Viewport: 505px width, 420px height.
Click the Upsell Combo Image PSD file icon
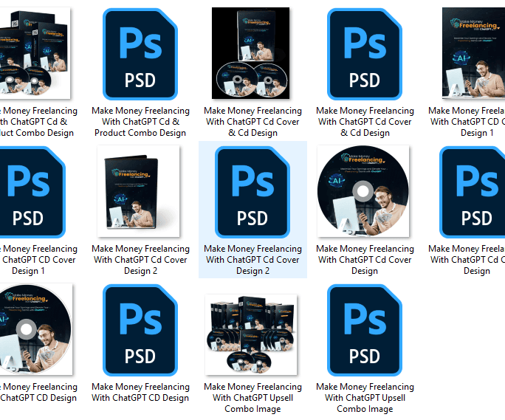click(365, 330)
